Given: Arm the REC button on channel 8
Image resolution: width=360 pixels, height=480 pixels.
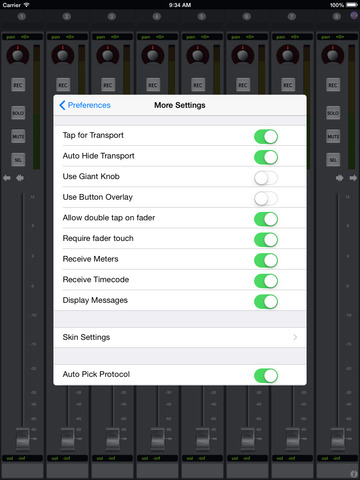Looking at the screenshot, I should (x=333, y=85).
